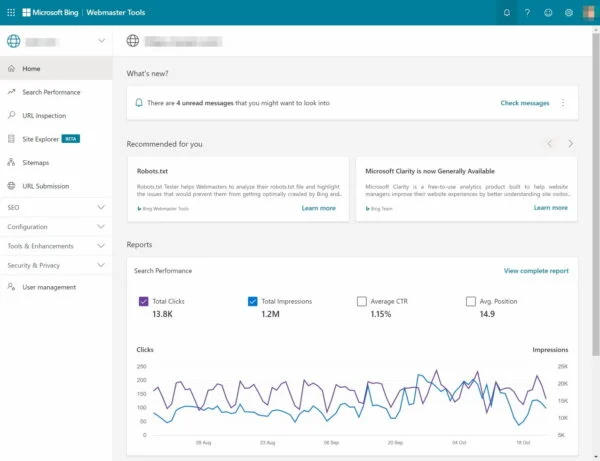Open the feedback smiley icon
The width and height of the screenshot is (600, 461).
coord(548,13)
